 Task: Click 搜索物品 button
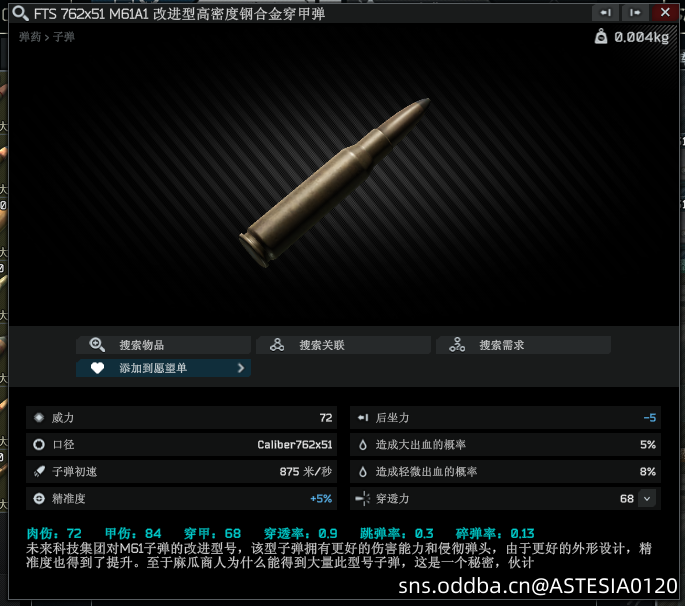point(163,345)
